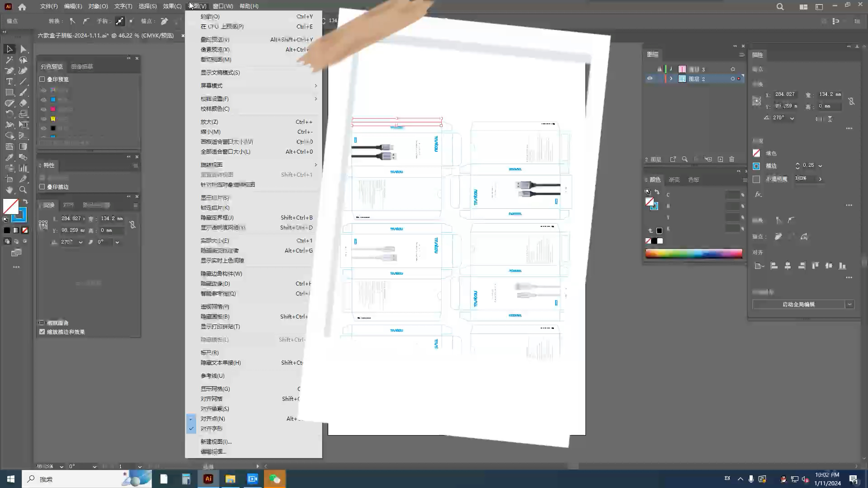Click delete layer trash icon
The width and height of the screenshot is (868, 488).
pos(732,159)
